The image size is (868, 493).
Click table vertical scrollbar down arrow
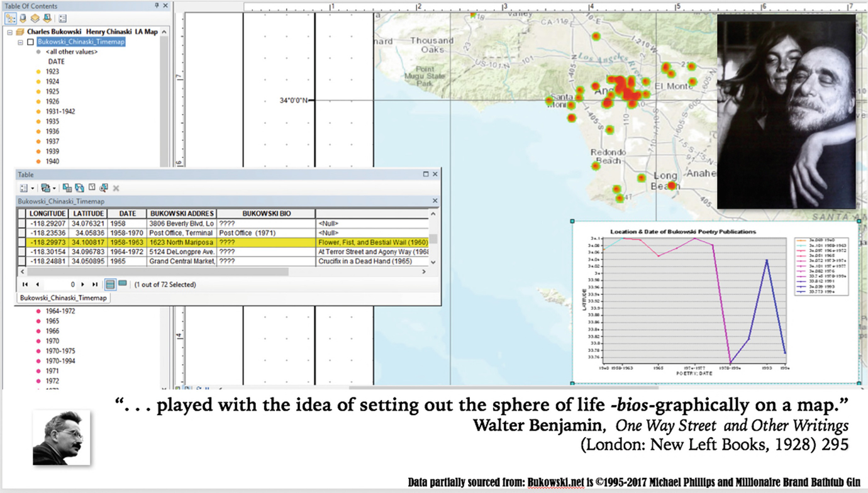coord(433,262)
